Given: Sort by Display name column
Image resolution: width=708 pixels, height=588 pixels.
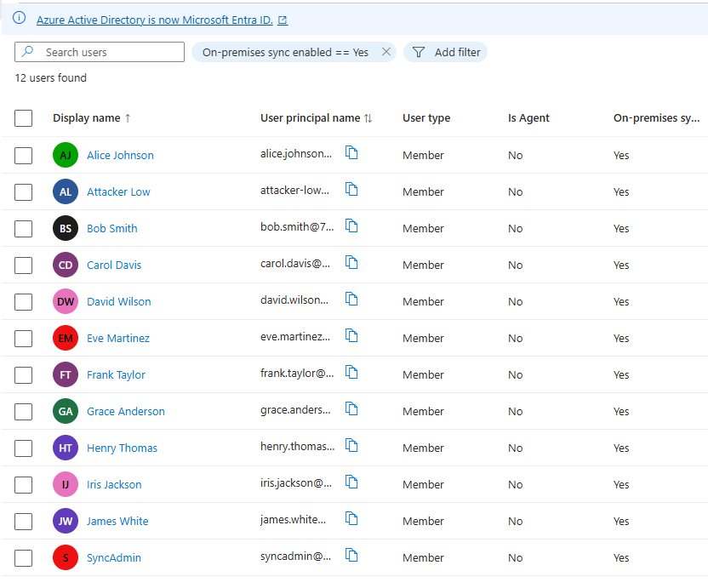Looking at the screenshot, I should (x=92, y=118).
